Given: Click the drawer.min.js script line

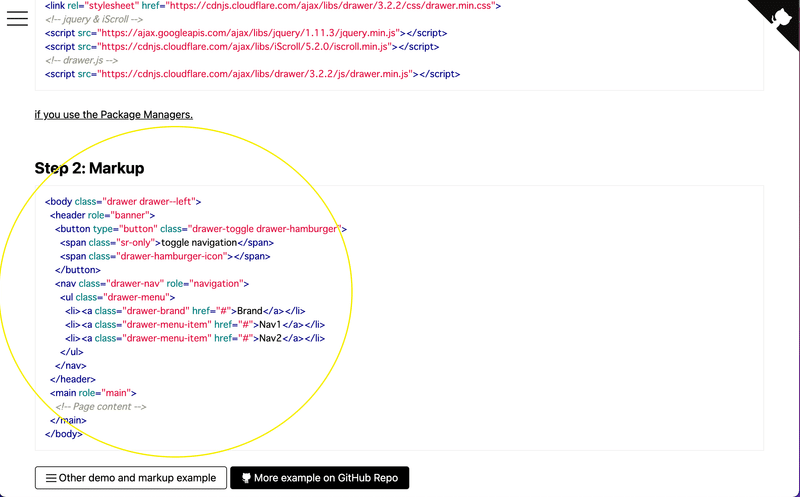Looking at the screenshot, I should click(x=253, y=74).
